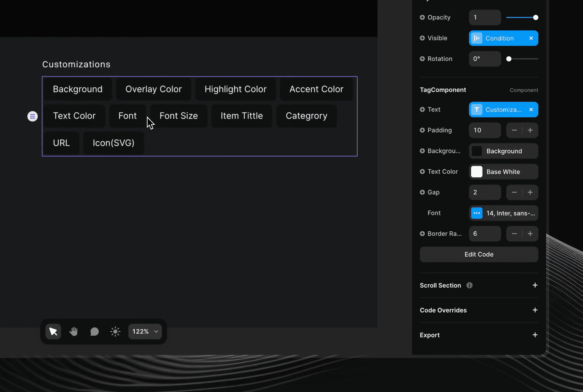Select the hand pan tool

(73, 331)
